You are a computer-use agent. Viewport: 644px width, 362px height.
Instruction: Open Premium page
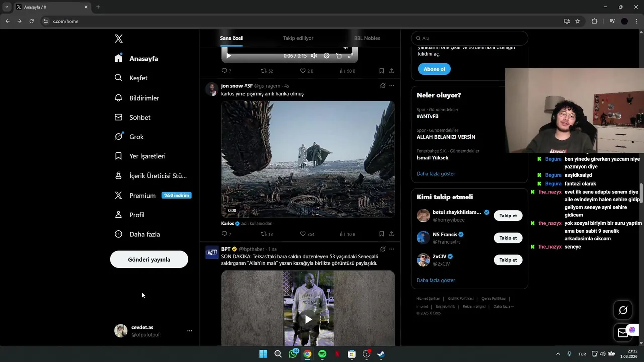[152, 195]
